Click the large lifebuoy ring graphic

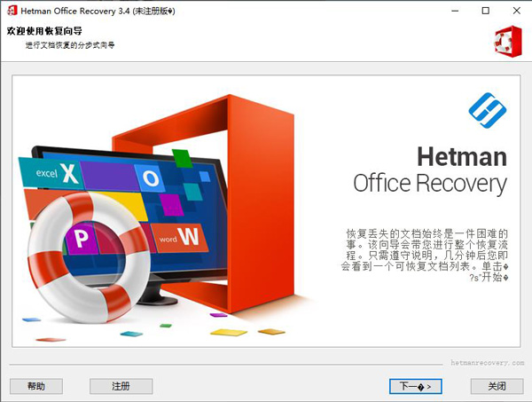89,257
